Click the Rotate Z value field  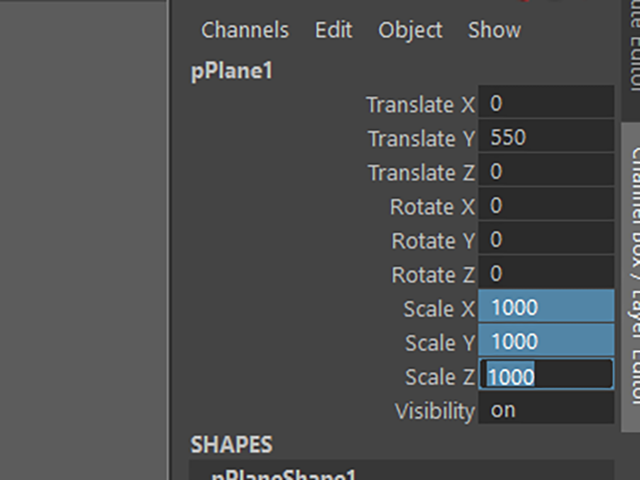(x=546, y=272)
